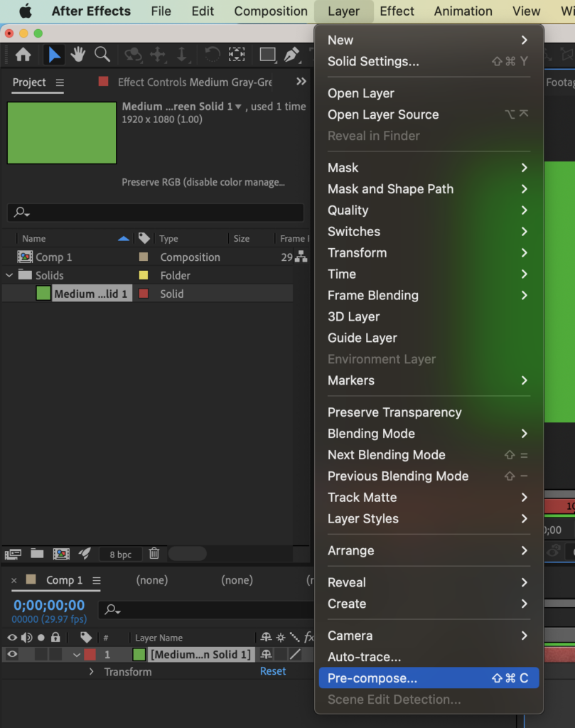The image size is (575, 728).
Task: Expand the Transform property group
Action: [x=91, y=672]
